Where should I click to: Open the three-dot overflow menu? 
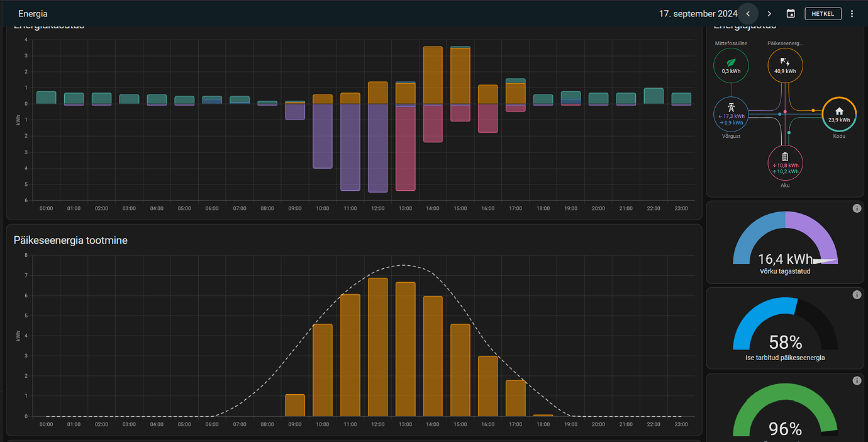tap(852, 13)
